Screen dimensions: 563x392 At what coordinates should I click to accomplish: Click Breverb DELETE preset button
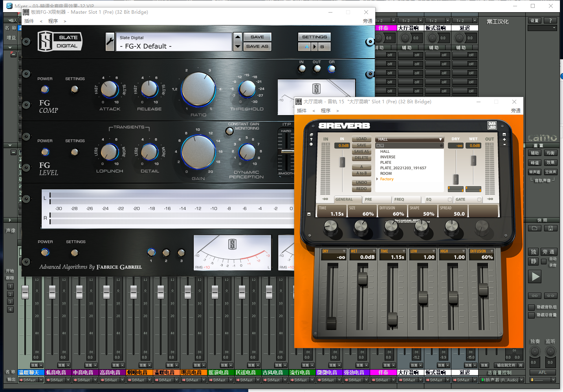[x=361, y=158]
